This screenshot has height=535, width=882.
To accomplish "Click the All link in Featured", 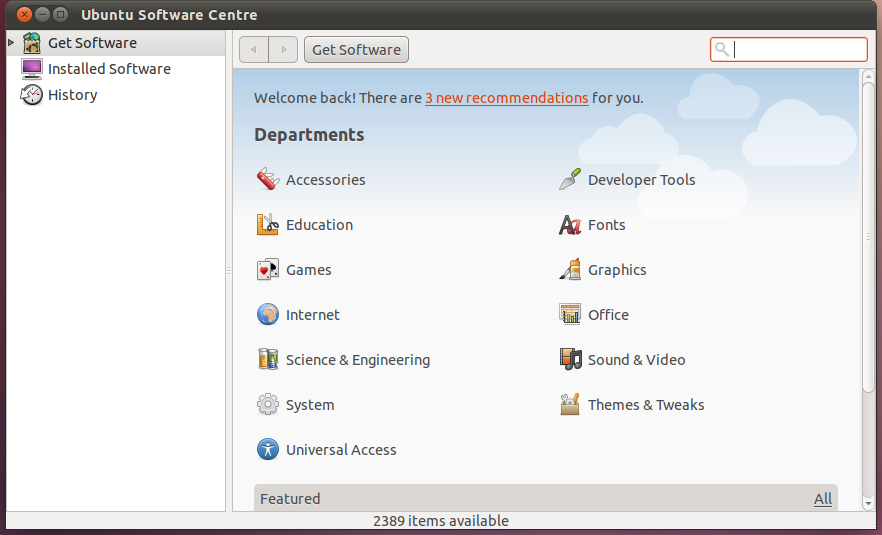I will pyautogui.click(x=822, y=498).
